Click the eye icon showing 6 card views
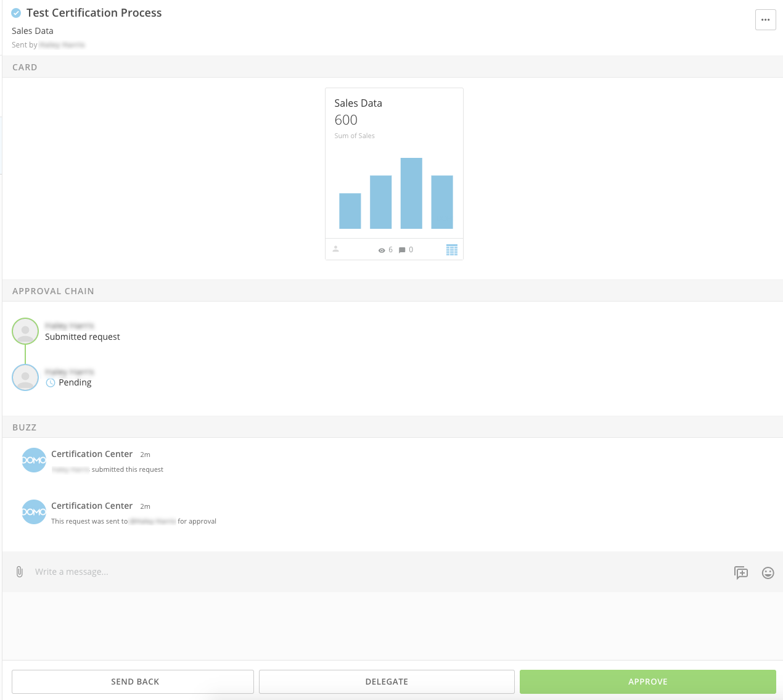 383,250
